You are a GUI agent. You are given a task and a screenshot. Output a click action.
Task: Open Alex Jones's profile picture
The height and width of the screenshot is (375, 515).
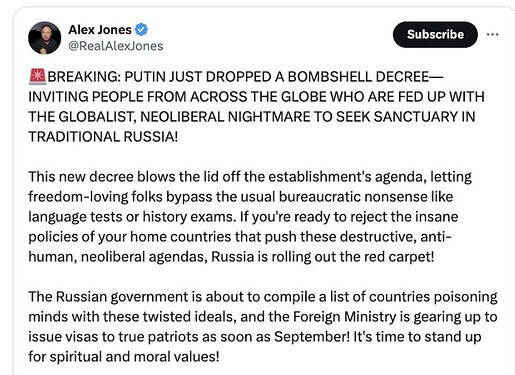click(45, 38)
